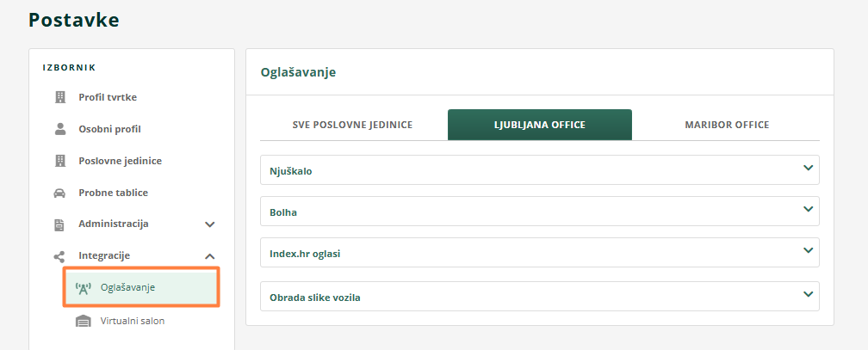Open the Maribor Office tab
This screenshot has width=868, height=350.
(727, 125)
